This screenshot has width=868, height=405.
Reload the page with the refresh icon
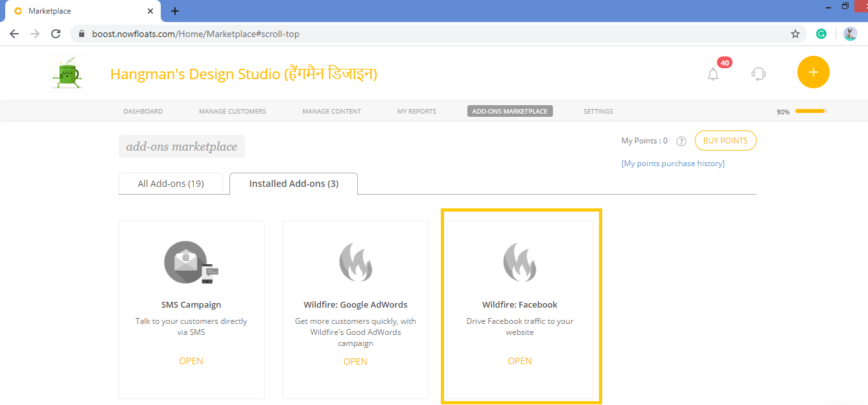[x=56, y=34]
